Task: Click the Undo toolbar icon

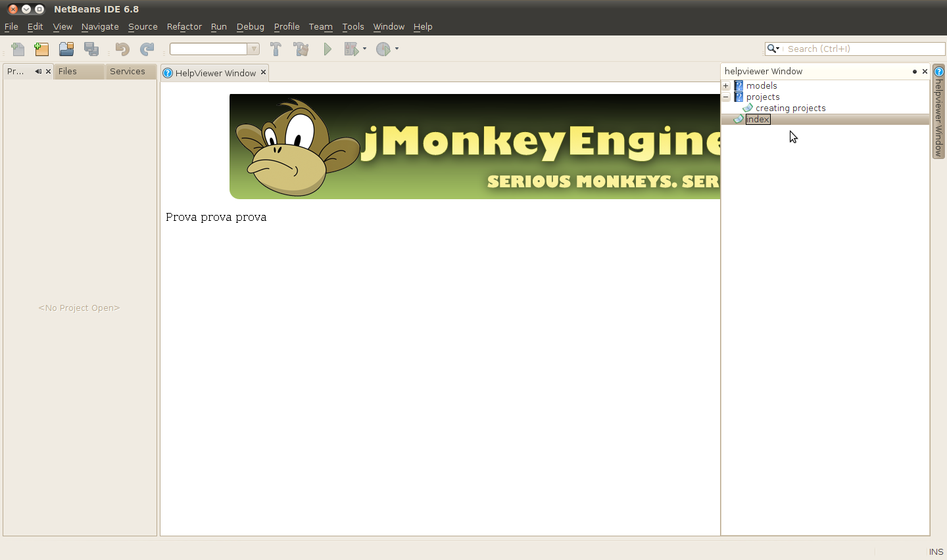Action: click(x=122, y=49)
